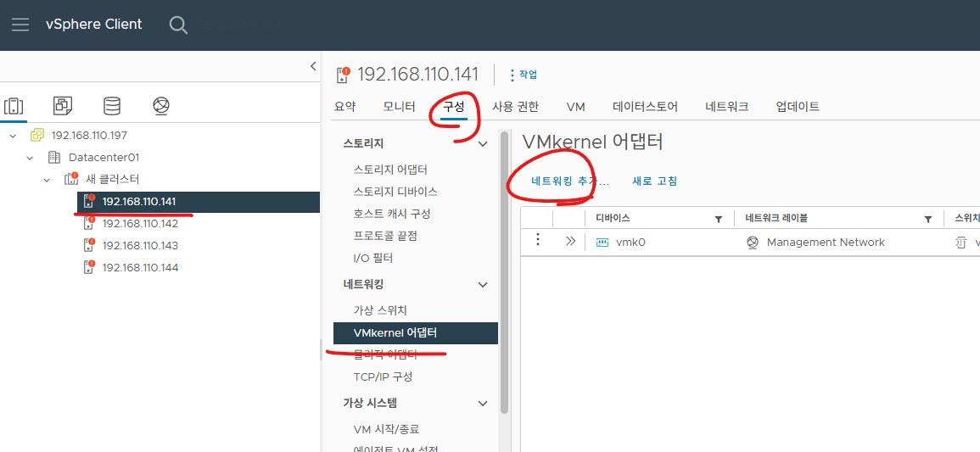Open 스토리지 디바이스 settings
The width and height of the screenshot is (980, 452).
395,192
